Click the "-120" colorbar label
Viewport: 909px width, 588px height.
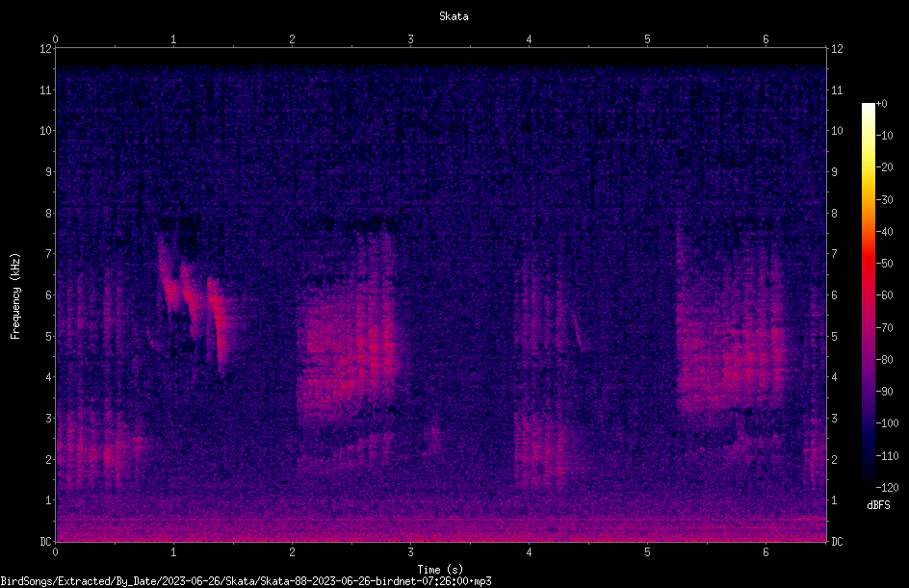pos(887,488)
